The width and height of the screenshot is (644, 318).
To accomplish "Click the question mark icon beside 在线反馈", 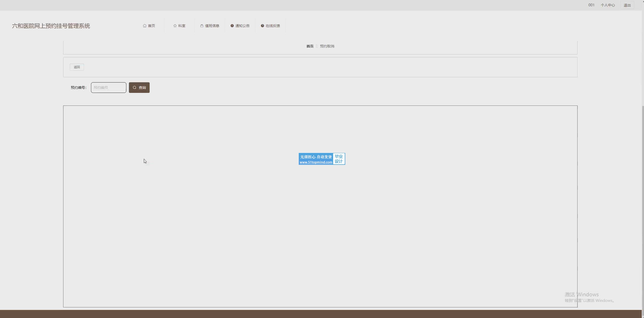I will pyautogui.click(x=262, y=26).
